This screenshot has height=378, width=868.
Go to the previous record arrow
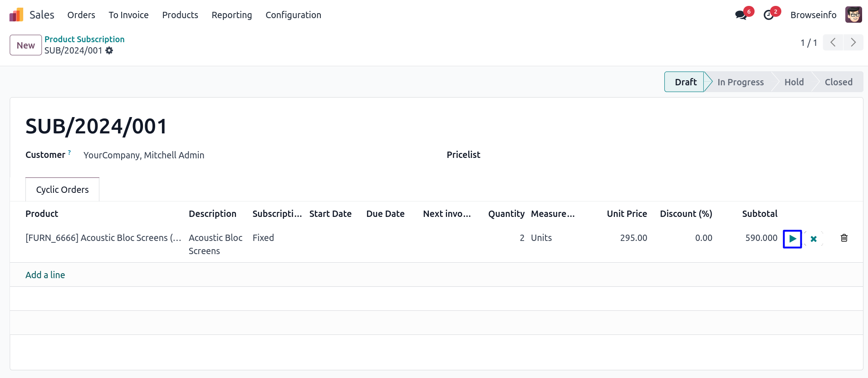point(833,43)
